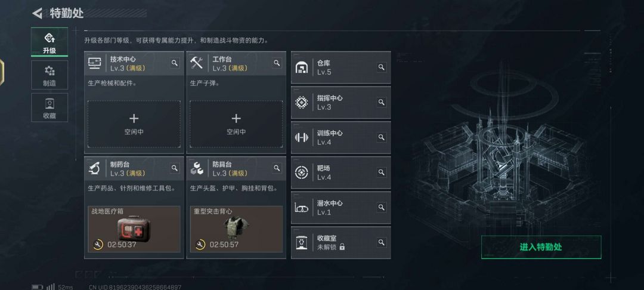Select the locked 收藏室 entry
The height and width of the screenshot is (290, 644).
pyautogui.click(x=341, y=242)
